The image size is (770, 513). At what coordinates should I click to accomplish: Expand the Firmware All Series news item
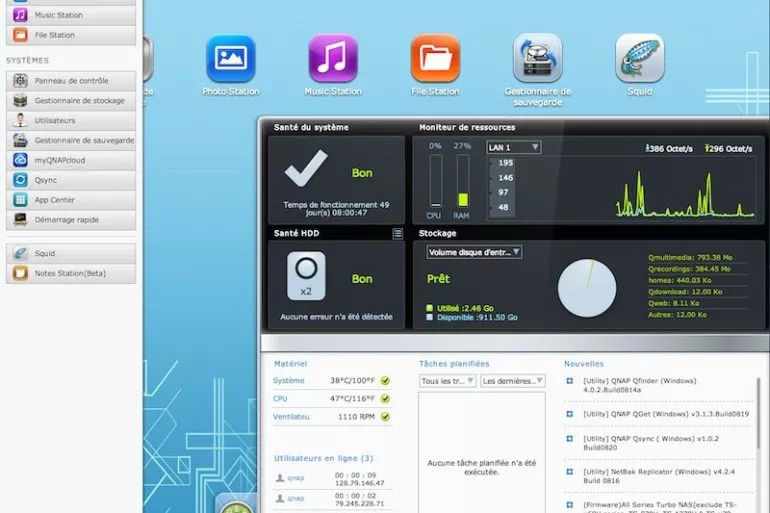coord(570,505)
